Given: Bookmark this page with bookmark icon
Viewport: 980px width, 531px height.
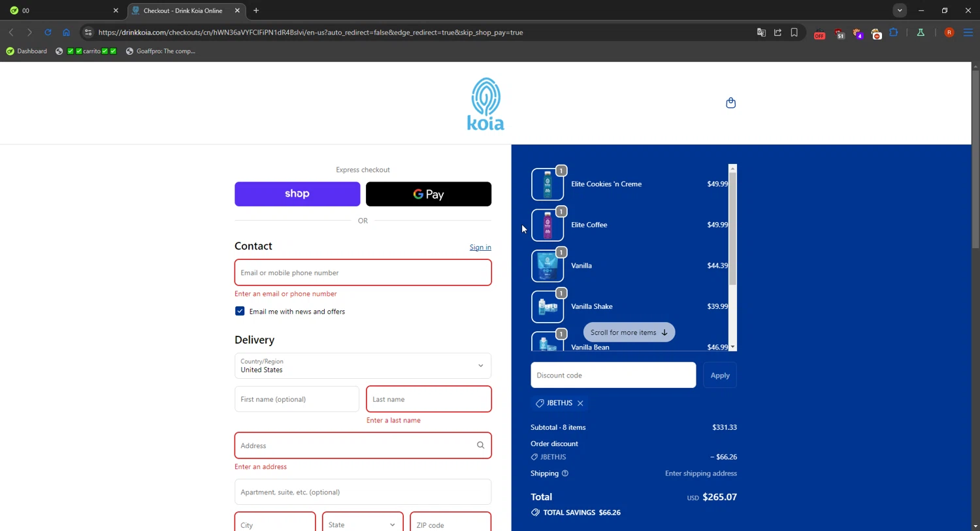Looking at the screenshot, I should point(794,32).
